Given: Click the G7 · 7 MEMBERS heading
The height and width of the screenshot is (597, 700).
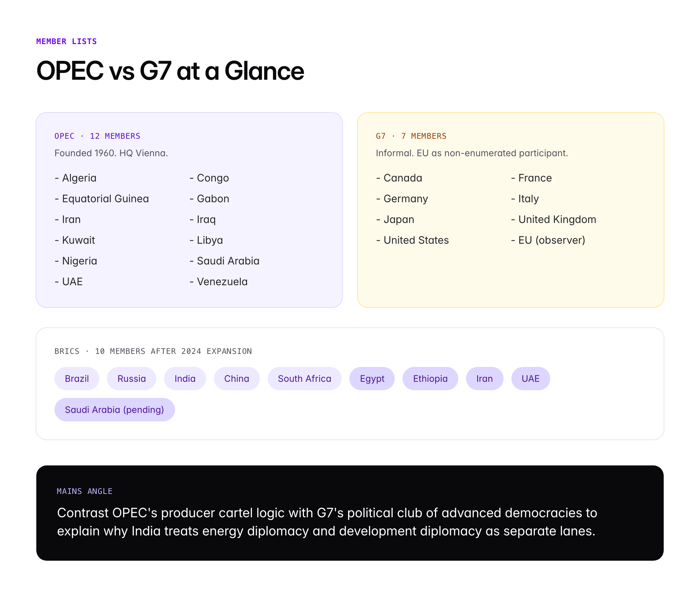Looking at the screenshot, I should tap(411, 136).
